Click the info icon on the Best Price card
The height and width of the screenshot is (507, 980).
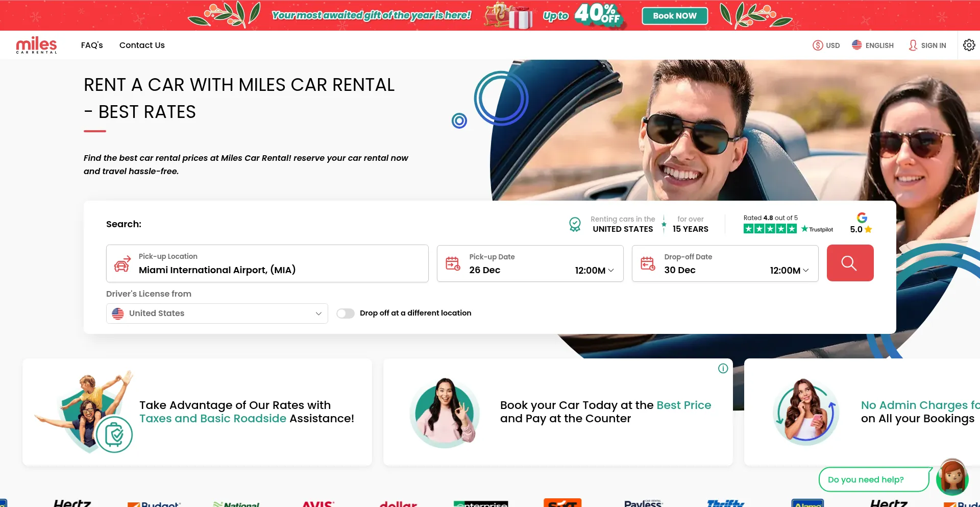tap(723, 368)
